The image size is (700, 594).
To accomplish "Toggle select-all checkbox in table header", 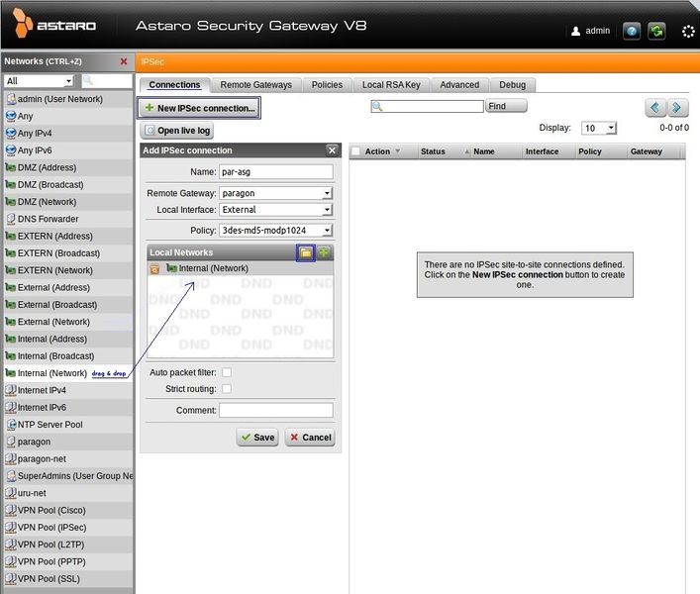I will pos(355,151).
